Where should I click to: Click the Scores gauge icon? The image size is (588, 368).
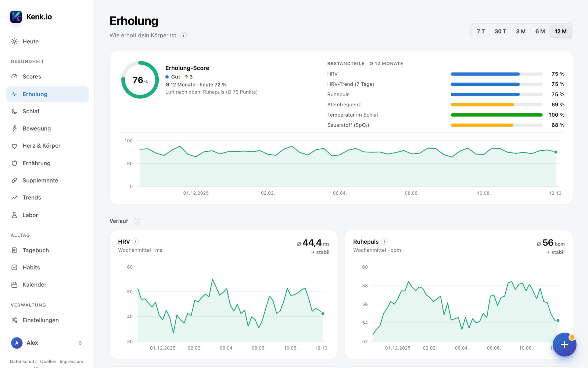coord(14,77)
